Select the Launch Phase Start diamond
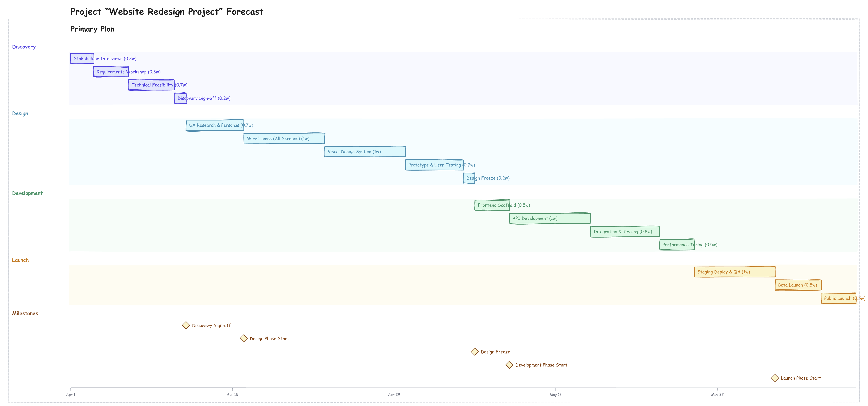 (775, 378)
